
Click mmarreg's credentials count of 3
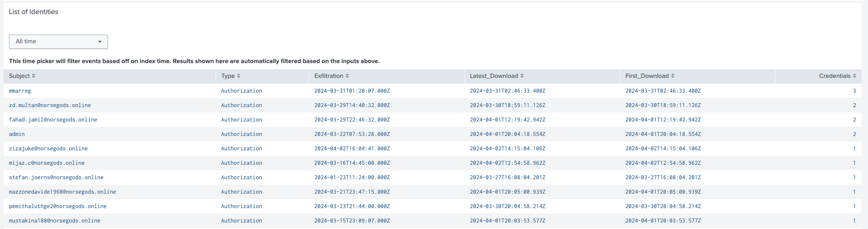click(854, 91)
